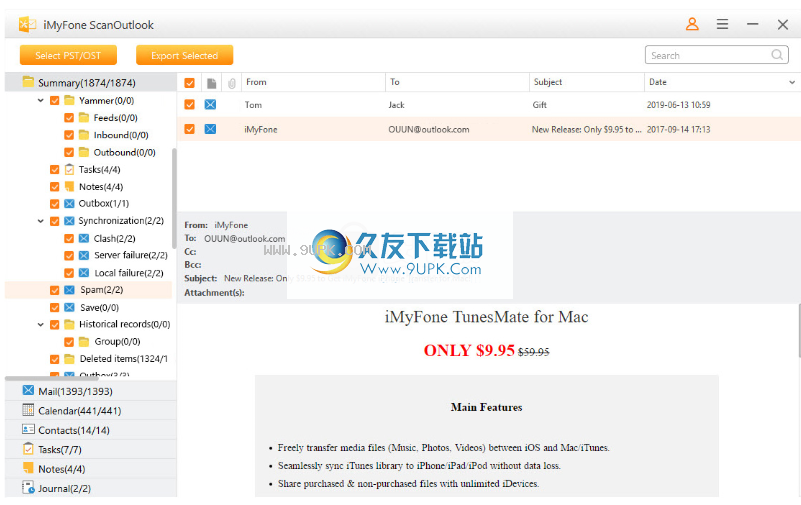Collapse the Yammer tree node
This screenshot has width=801, height=505.
pos(41,101)
